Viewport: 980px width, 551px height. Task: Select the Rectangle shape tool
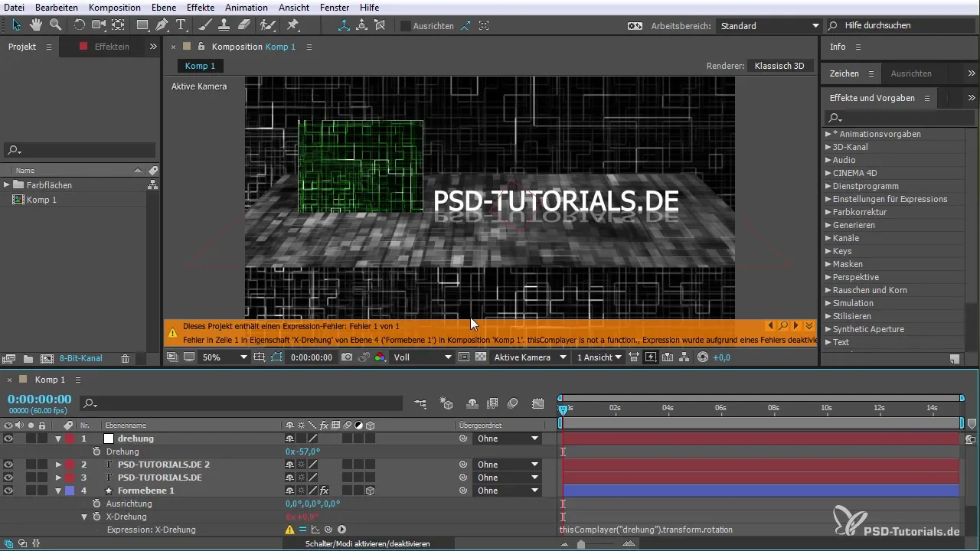(143, 24)
